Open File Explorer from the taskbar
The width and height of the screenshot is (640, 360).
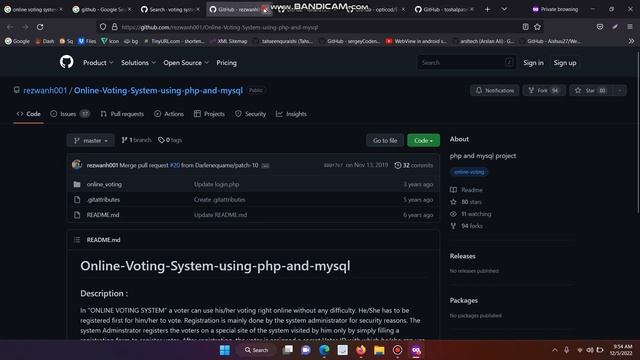[379, 350]
